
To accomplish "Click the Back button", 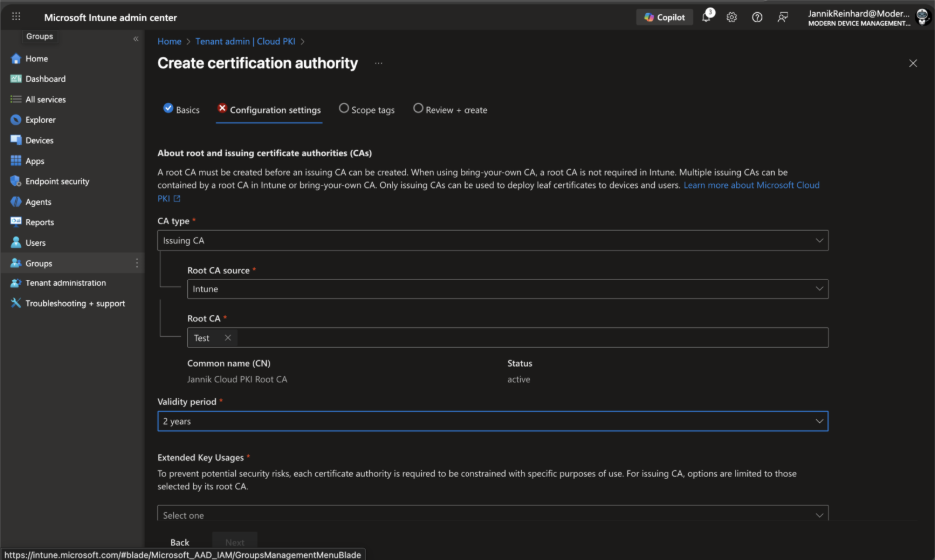I will point(180,542).
